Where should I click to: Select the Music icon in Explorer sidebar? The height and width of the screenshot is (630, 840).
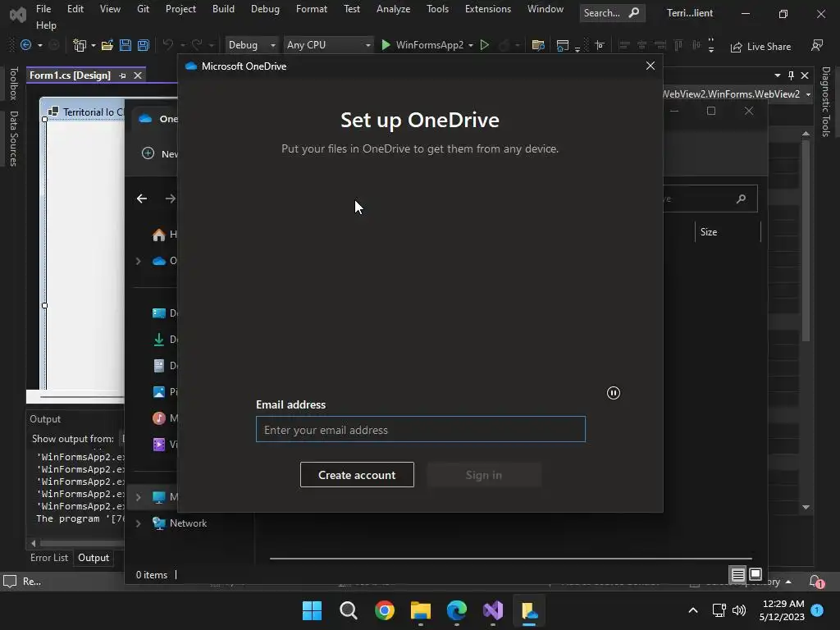158,418
